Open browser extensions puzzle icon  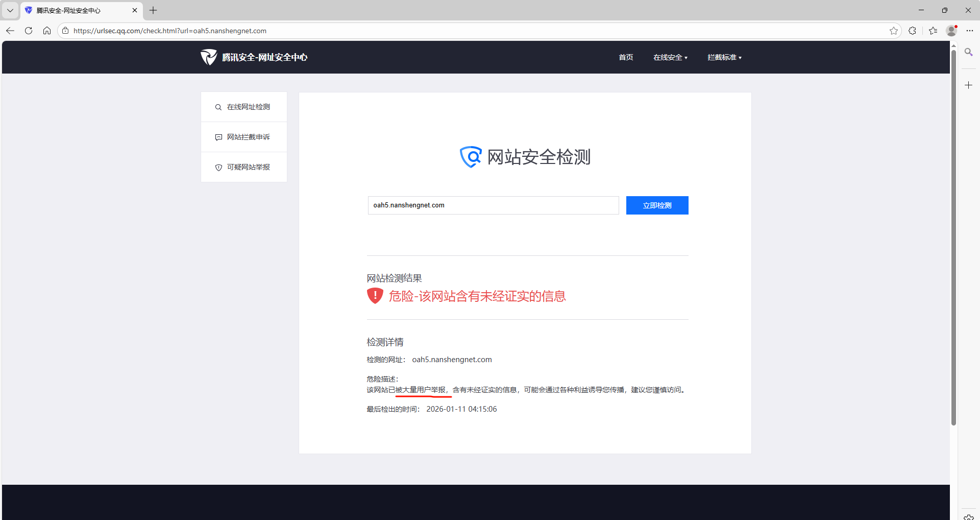913,31
